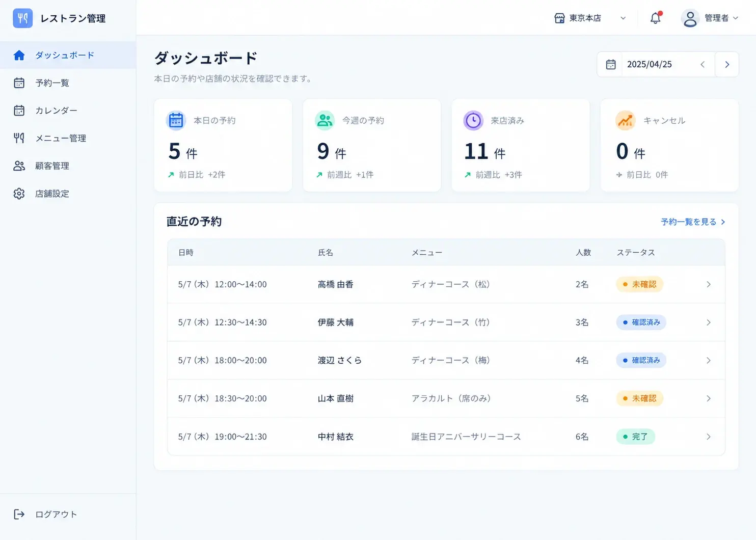Click 確認済み status badge for 伊藤 大輔
The height and width of the screenshot is (540, 756).
coord(641,322)
